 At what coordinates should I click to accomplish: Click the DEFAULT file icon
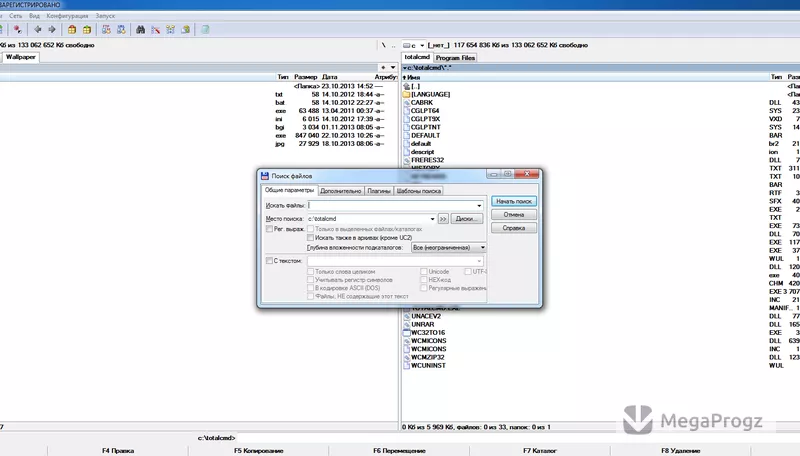click(x=407, y=136)
